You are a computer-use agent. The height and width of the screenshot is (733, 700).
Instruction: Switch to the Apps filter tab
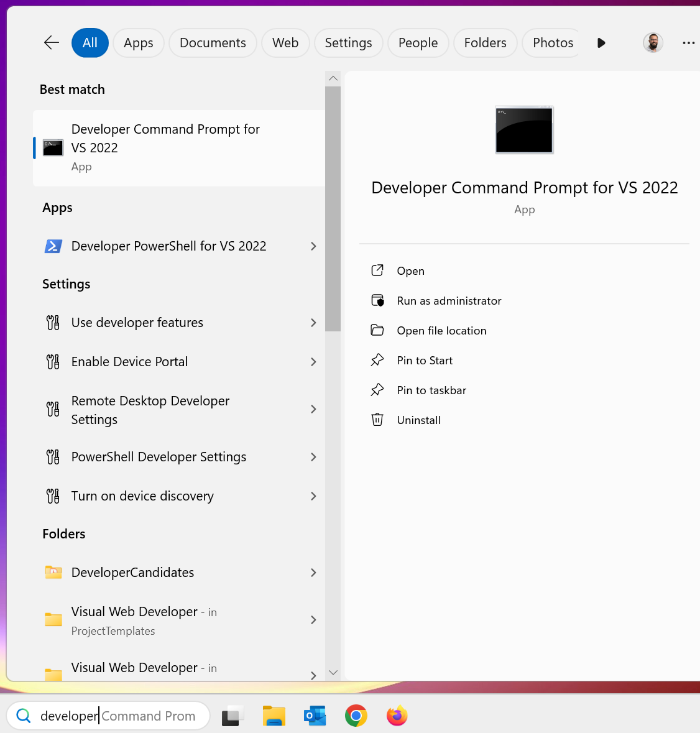click(138, 43)
